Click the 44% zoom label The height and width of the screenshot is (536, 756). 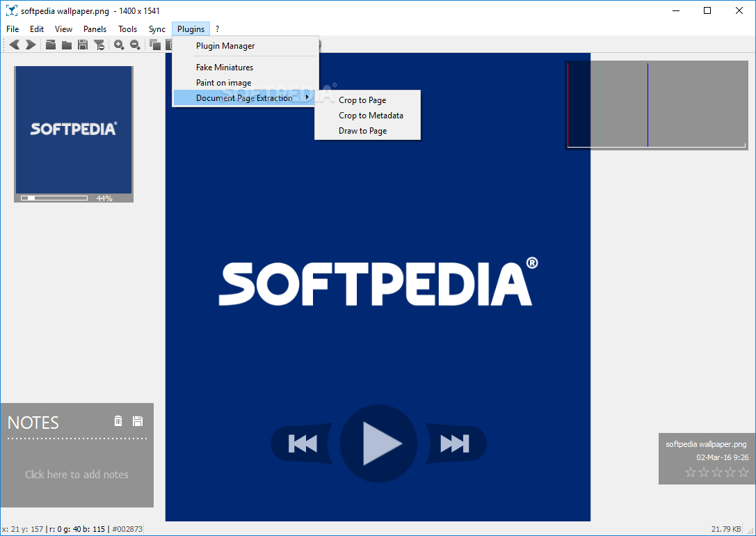pos(104,198)
